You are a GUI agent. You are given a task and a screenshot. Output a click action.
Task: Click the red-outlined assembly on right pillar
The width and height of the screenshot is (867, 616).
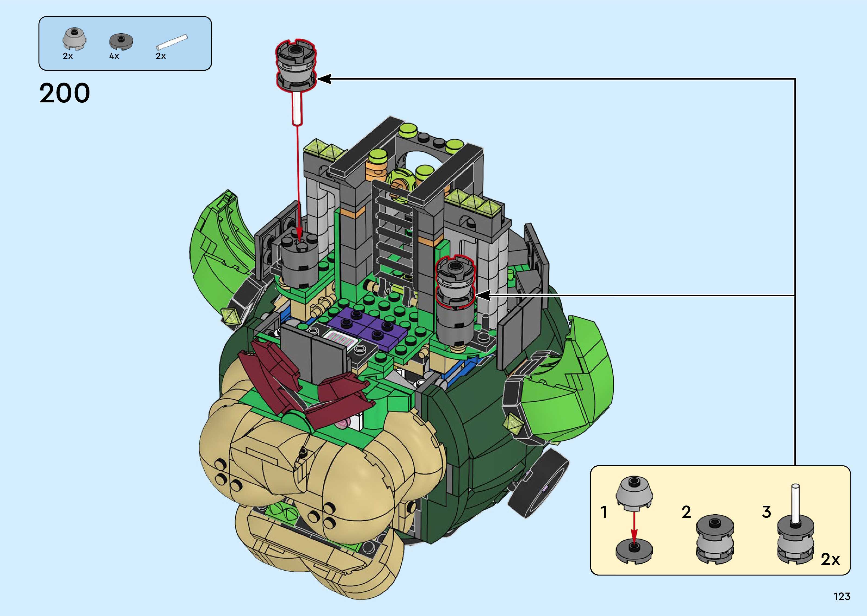(x=455, y=281)
